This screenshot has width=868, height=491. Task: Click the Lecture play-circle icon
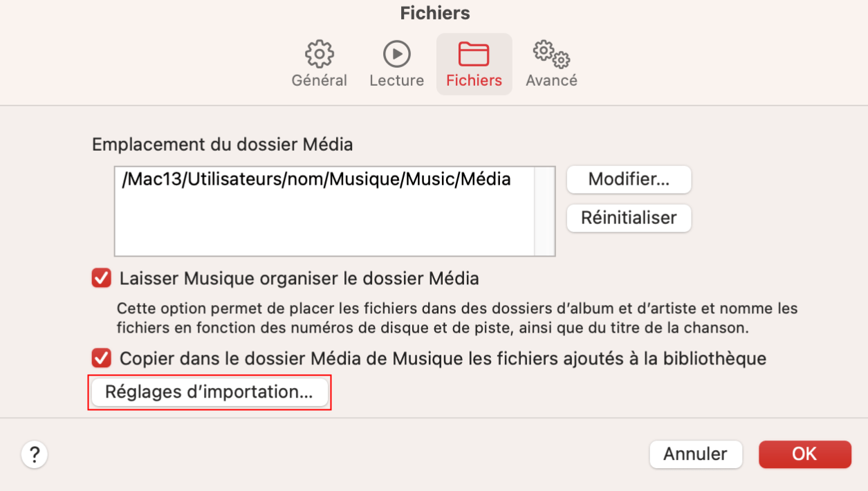(396, 54)
